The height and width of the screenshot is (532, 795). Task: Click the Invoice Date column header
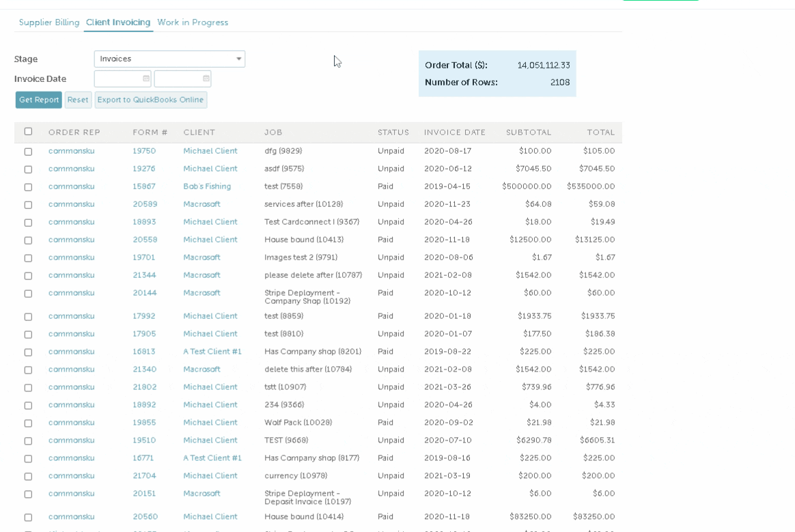point(455,132)
